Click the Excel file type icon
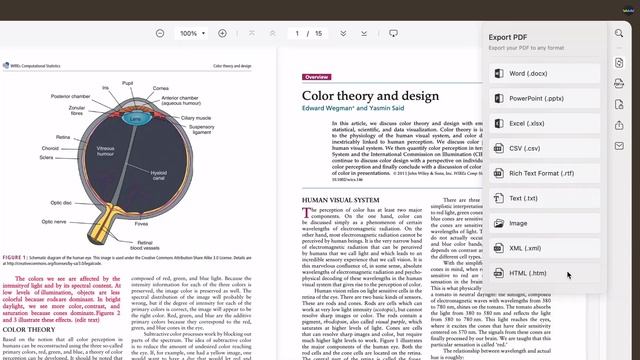 click(498, 123)
